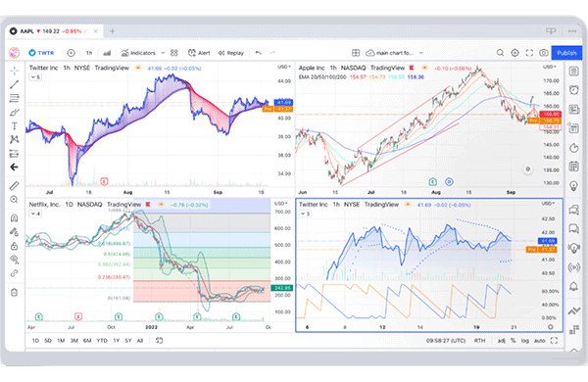Open the 1h interval selector

pos(89,53)
